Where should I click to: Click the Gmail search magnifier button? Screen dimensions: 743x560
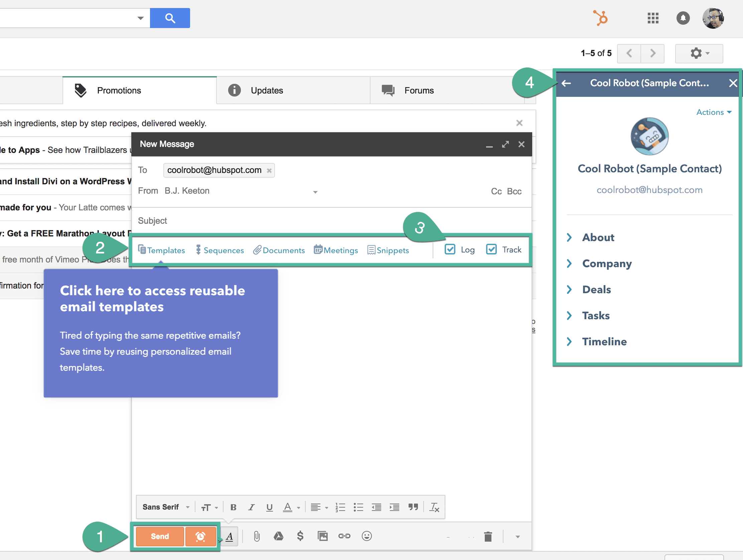[170, 18]
